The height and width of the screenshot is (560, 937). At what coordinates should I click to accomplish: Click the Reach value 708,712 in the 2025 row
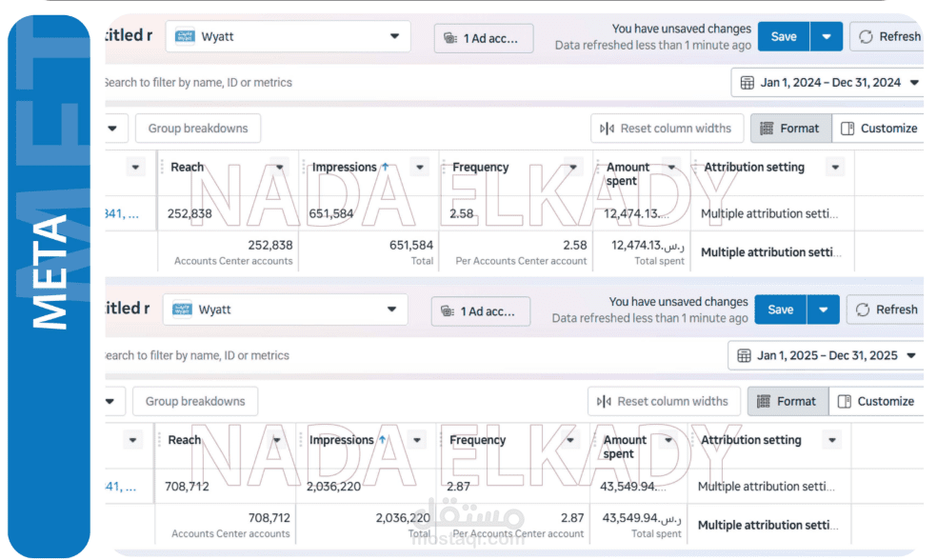tap(187, 487)
